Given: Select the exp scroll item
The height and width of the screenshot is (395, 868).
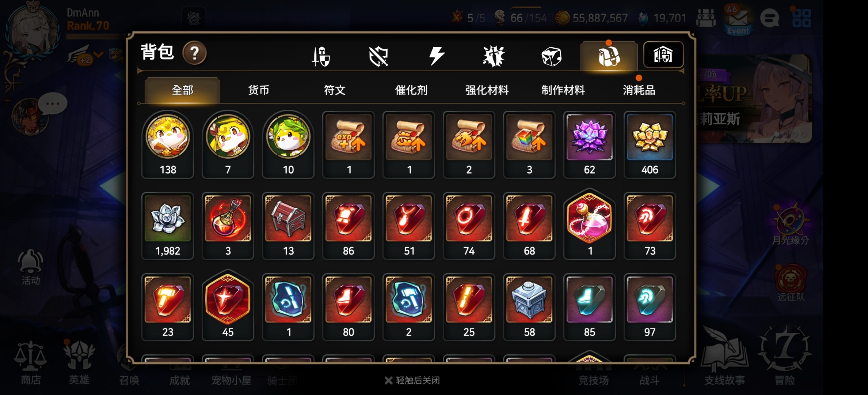Looking at the screenshot, I should tap(349, 145).
